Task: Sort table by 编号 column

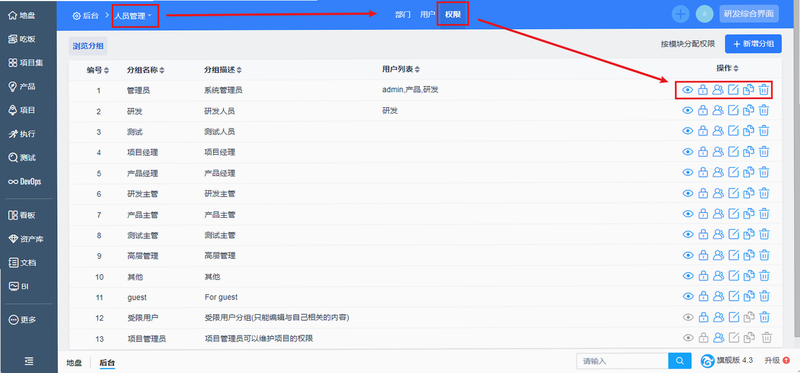Action: coord(97,70)
